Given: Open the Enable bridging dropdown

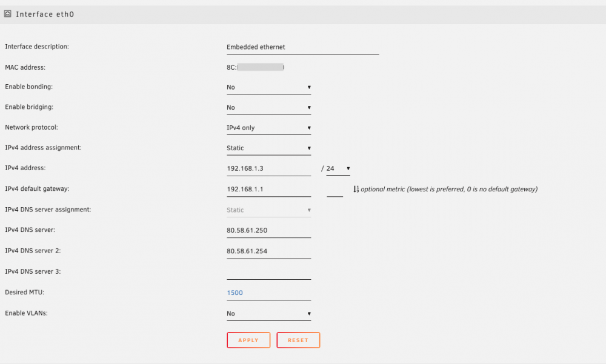Looking at the screenshot, I should (x=268, y=107).
